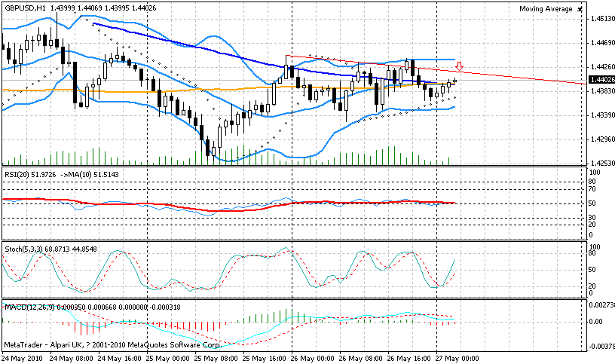Viewport: 615px width, 364px height.
Task: Click the 1.45130 price scale value
Action: click(x=602, y=19)
